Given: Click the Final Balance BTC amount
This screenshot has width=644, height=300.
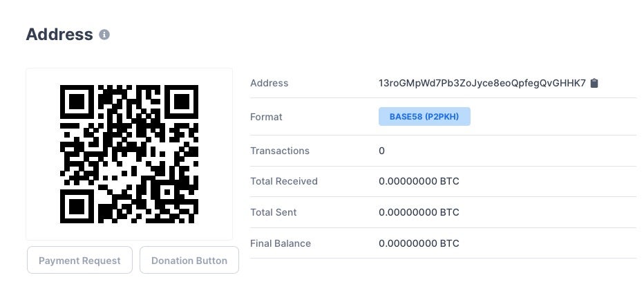Looking at the screenshot, I should click(419, 243).
